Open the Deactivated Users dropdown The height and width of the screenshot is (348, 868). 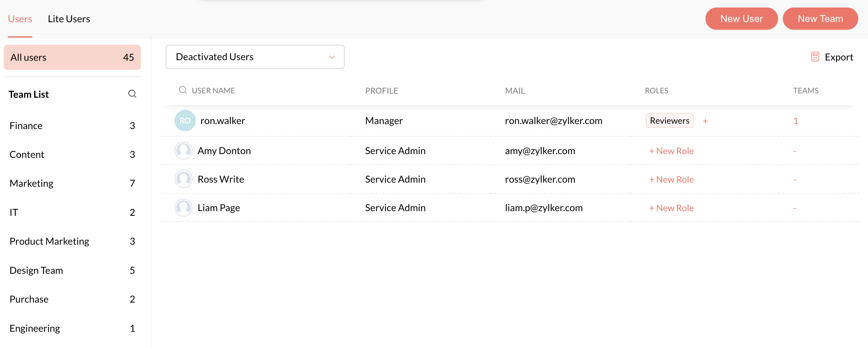pos(255,57)
